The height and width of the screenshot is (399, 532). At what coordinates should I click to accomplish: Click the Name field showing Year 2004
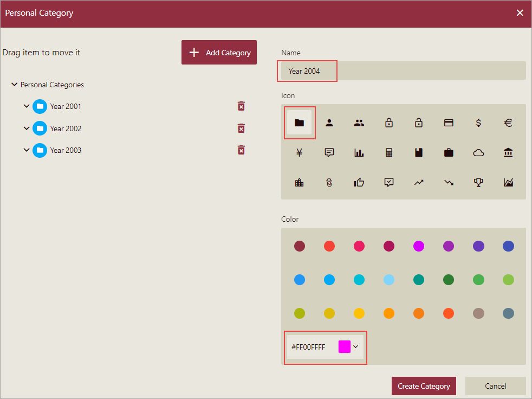pyautogui.click(x=307, y=70)
